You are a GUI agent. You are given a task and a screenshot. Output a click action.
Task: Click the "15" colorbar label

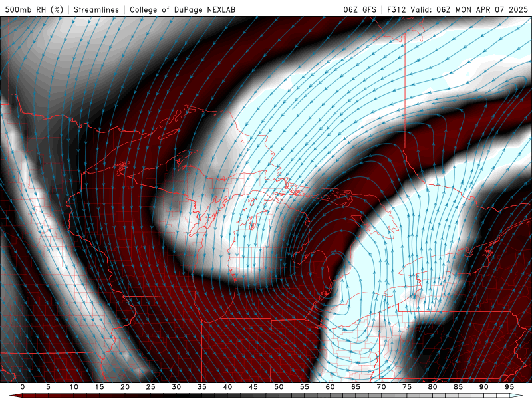click(99, 387)
